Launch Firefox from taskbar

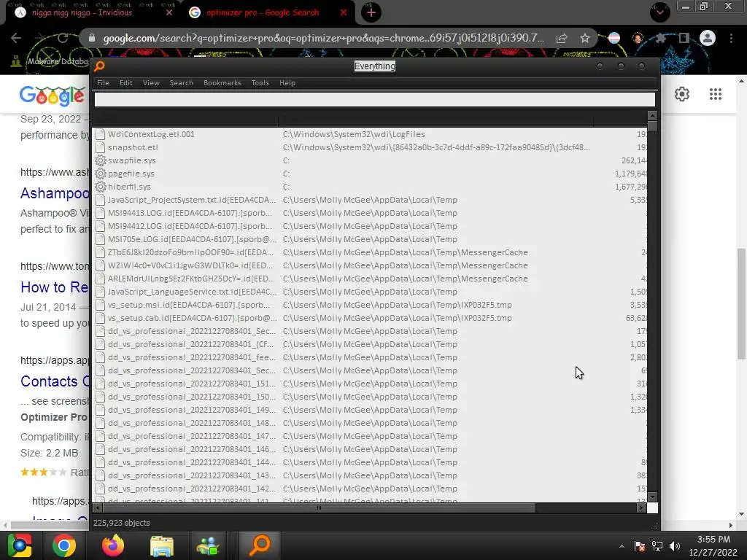(x=113, y=545)
